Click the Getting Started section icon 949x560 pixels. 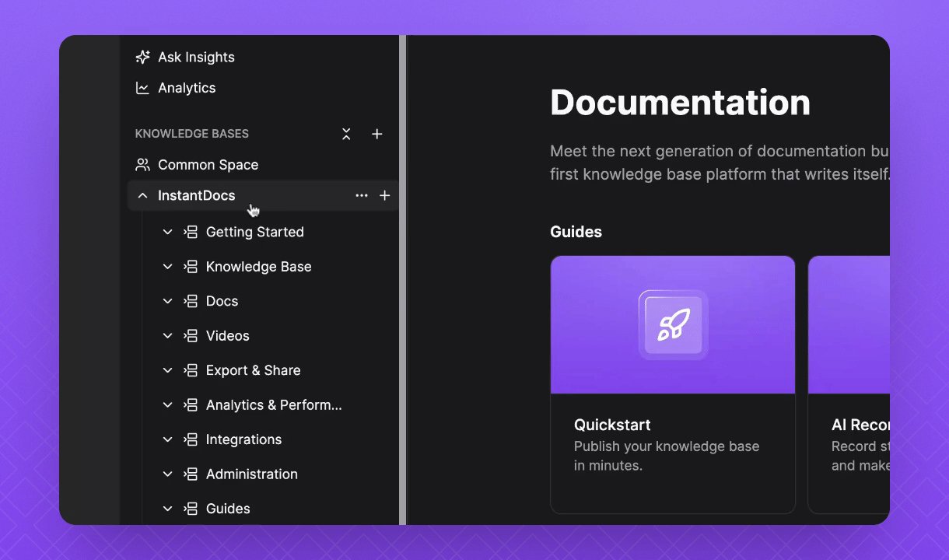coord(191,232)
